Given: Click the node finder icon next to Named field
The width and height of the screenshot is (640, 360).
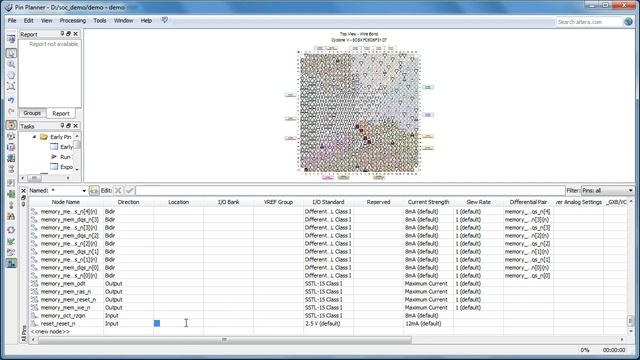Looking at the screenshot, I should click(x=94, y=191).
